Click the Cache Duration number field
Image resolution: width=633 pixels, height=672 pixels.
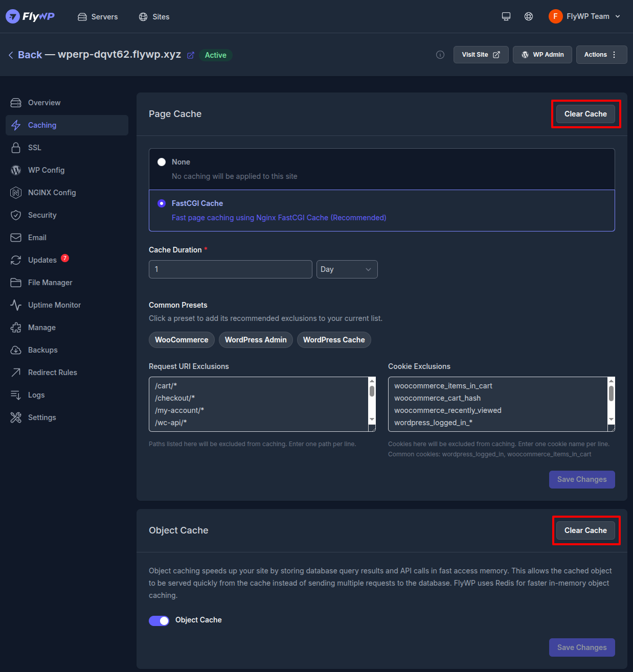[x=231, y=269]
